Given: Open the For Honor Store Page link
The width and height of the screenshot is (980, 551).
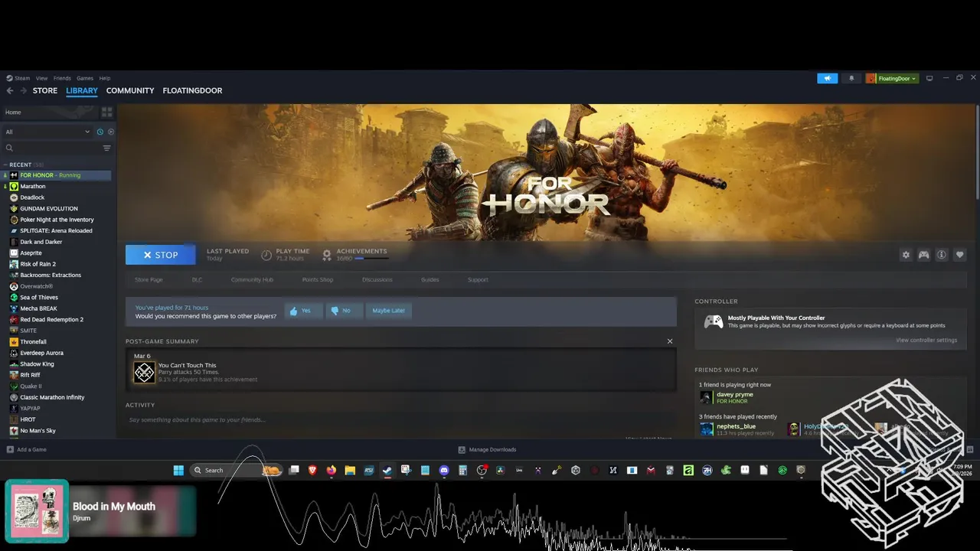Looking at the screenshot, I should coord(149,279).
